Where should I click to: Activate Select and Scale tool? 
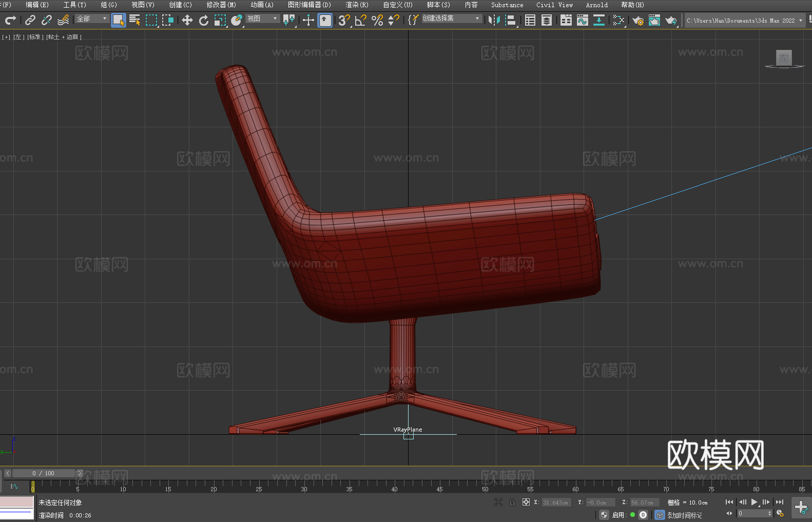pyautogui.click(x=220, y=20)
